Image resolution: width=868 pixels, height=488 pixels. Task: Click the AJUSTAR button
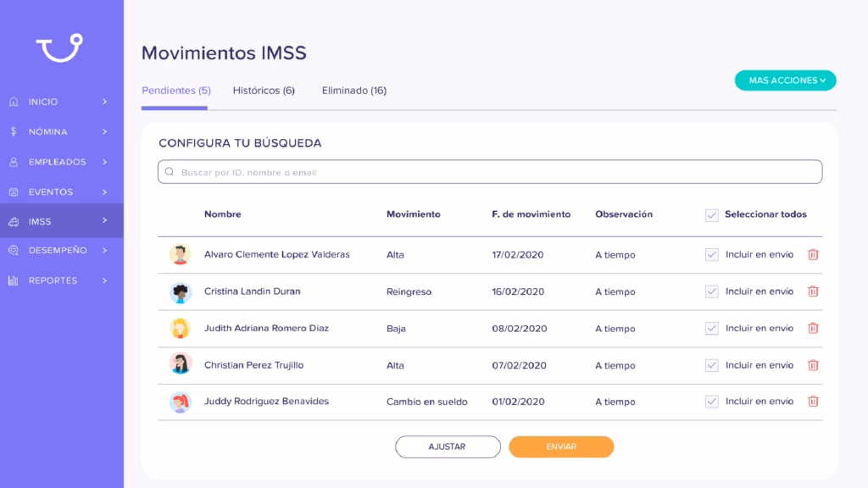point(448,446)
